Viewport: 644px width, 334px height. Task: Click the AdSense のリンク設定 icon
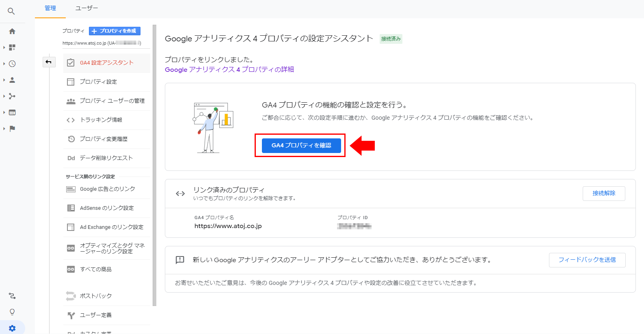click(71, 208)
